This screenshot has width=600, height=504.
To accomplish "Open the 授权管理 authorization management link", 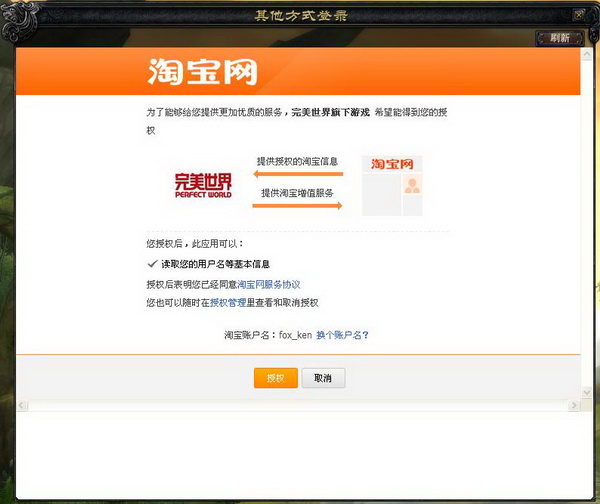I will [x=228, y=302].
